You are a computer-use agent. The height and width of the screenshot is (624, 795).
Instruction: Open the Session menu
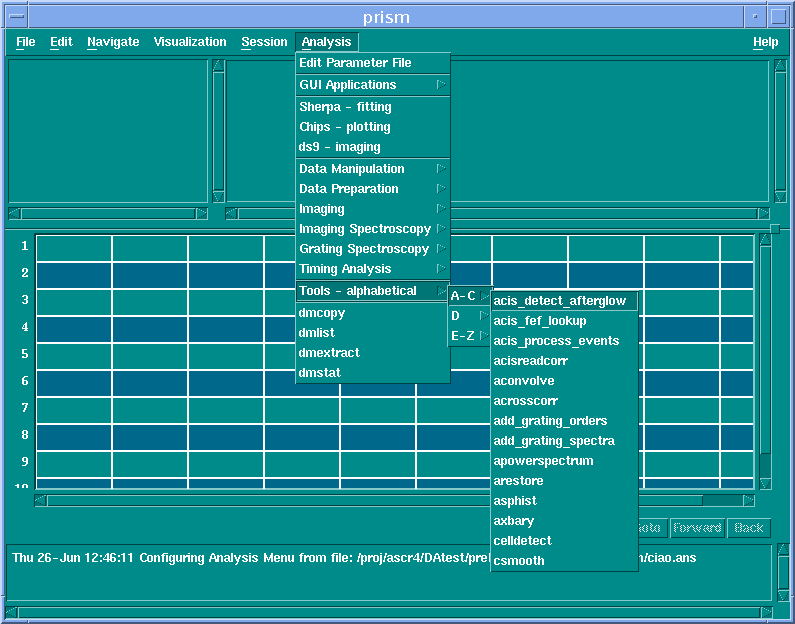264,42
